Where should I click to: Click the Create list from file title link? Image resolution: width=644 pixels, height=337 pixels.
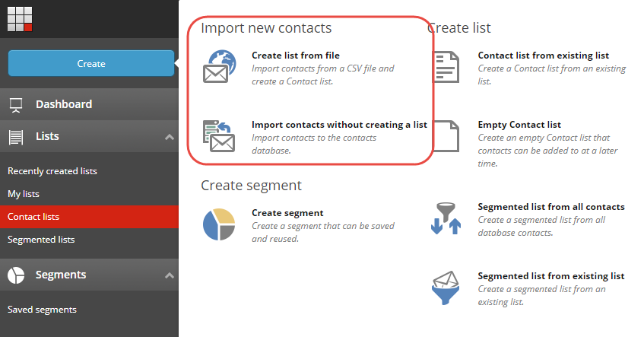pos(296,56)
